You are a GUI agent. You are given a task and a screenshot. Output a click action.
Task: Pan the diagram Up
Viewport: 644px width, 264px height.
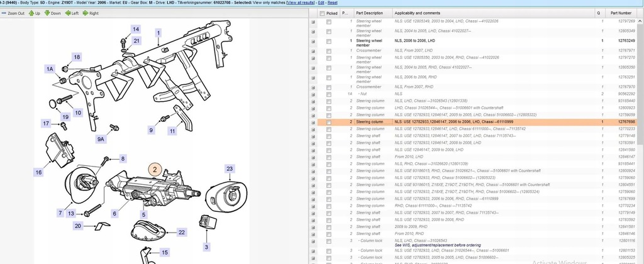click(x=34, y=13)
